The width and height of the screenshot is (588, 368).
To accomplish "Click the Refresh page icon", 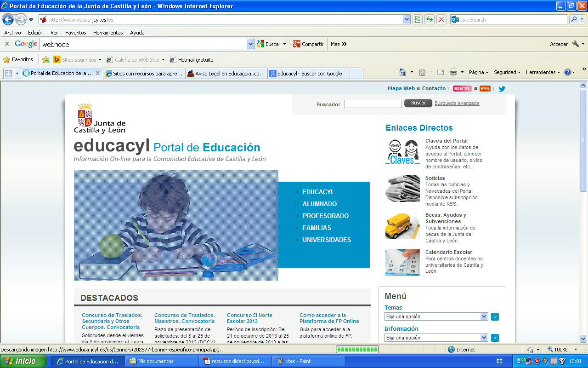I will click(x=430, y=19).
